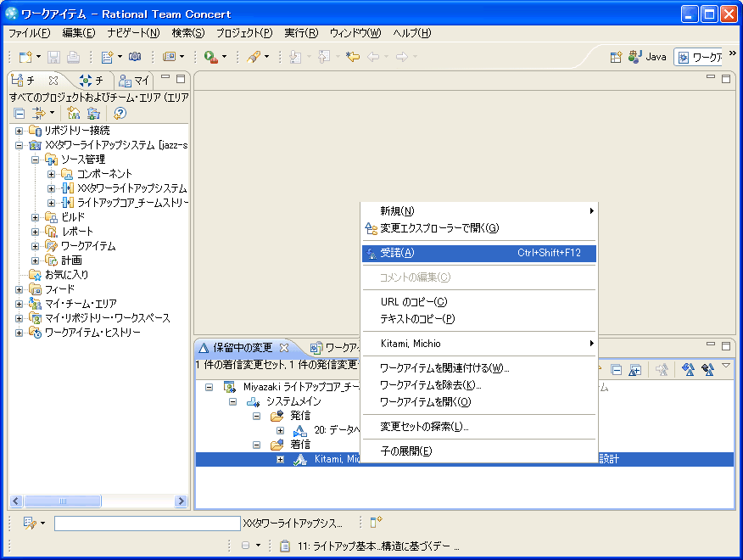
Task: Click the house with people icon
Action: (74, 114)
